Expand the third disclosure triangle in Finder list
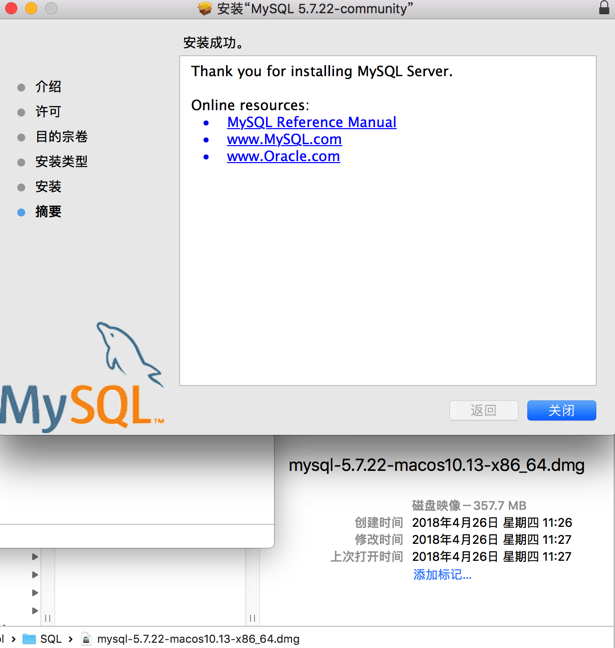The width and height of the screenshot is (615, 648). click(35, 593)
